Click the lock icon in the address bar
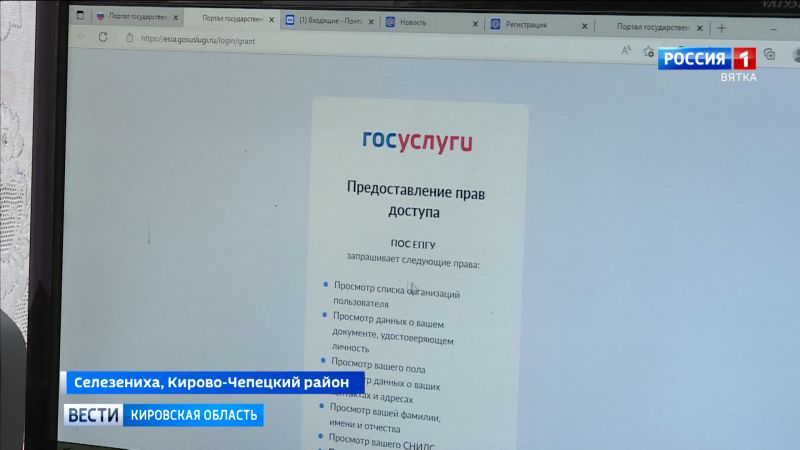Image resolution: width=800 pixels, height=450 pixels. tap(128, 37)
